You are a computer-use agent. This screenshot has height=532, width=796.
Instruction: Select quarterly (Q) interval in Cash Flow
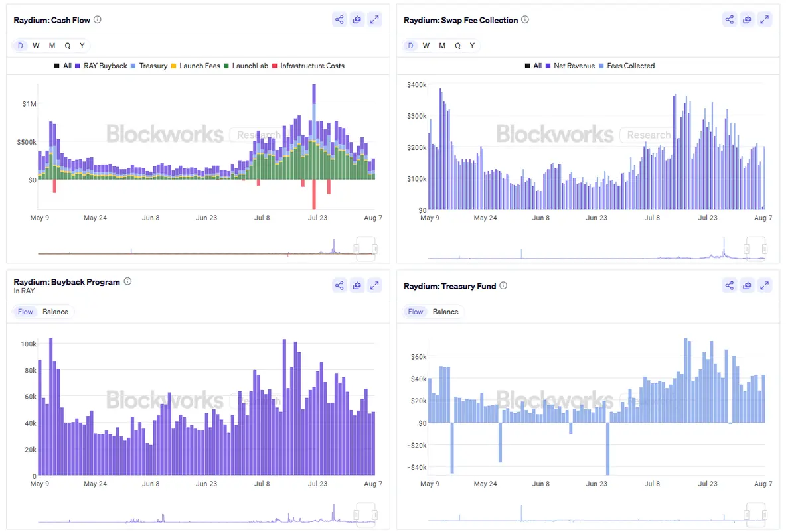67,46
